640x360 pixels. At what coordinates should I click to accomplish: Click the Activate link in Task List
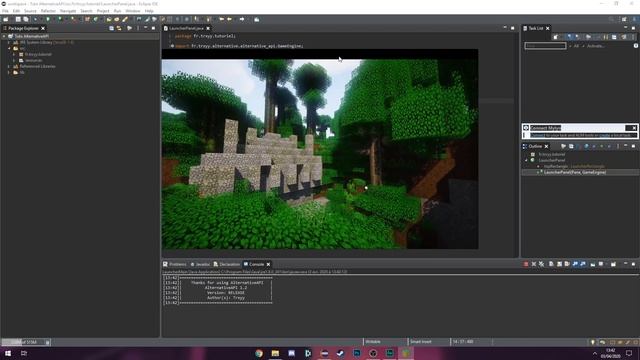pyautogui.click(x=596, y=46)
